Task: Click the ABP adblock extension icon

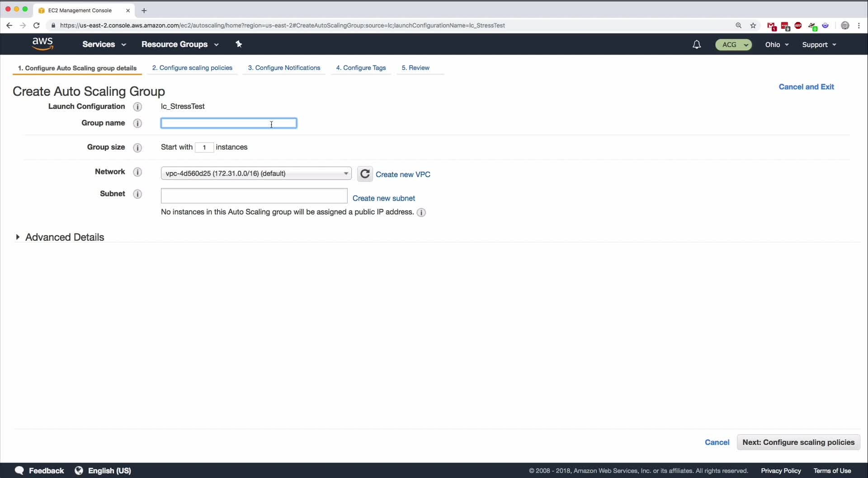Action: [798, 26]
